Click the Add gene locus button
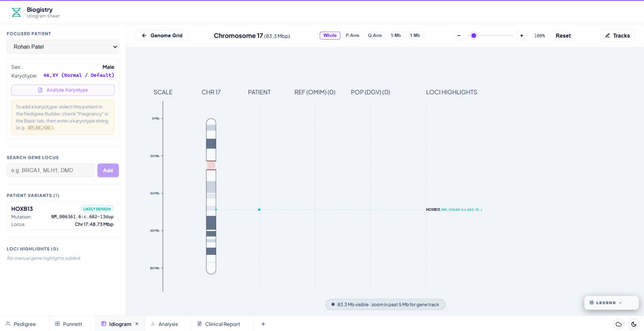The width and height of the screenshot is (644, 331). (x=108, y=170)
